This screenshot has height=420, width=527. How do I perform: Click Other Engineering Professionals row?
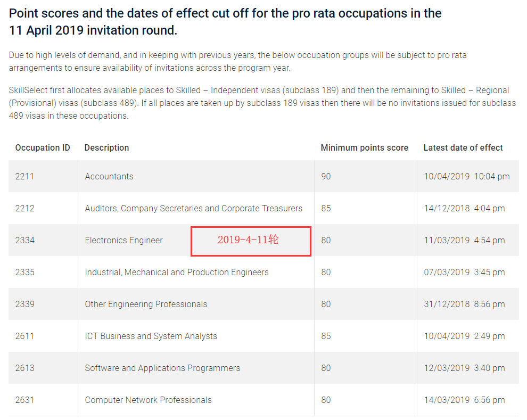[x=146, y=304]
